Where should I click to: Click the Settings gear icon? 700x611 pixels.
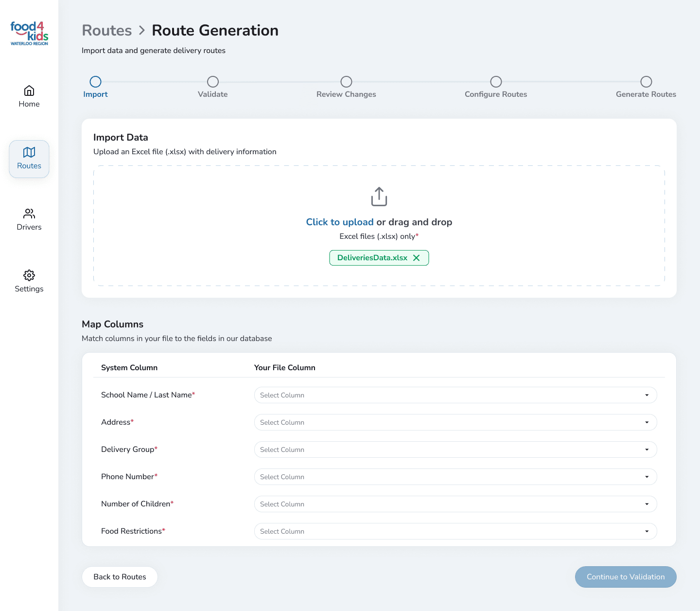tap(29, 275)
